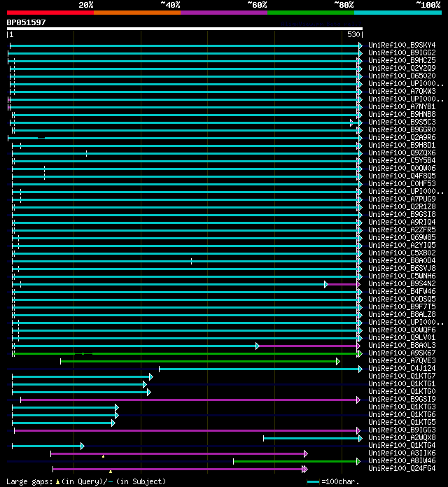Click the UniRef100_O65020 label

(402, 76)
